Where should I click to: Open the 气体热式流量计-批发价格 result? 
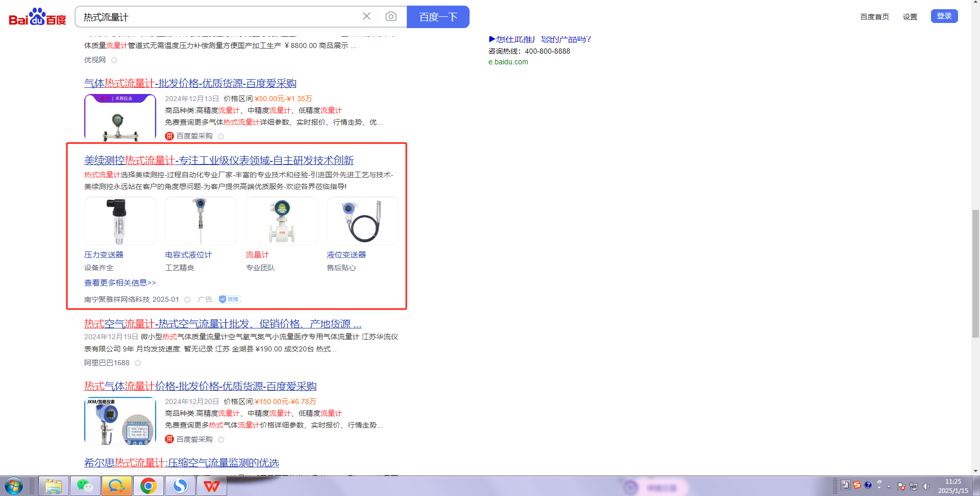click(x=190, y=83)
